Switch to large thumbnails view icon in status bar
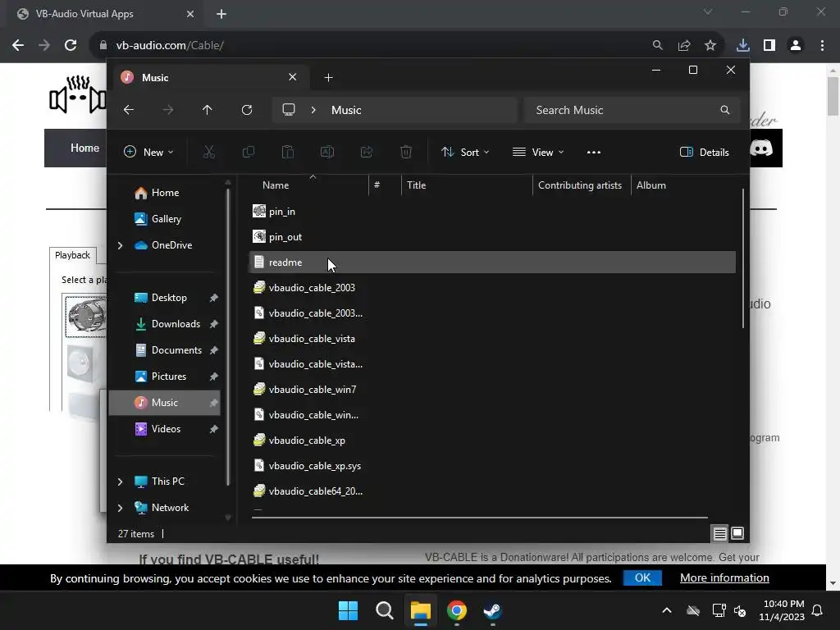Screen dimensions: 840x630 point(737,533)
